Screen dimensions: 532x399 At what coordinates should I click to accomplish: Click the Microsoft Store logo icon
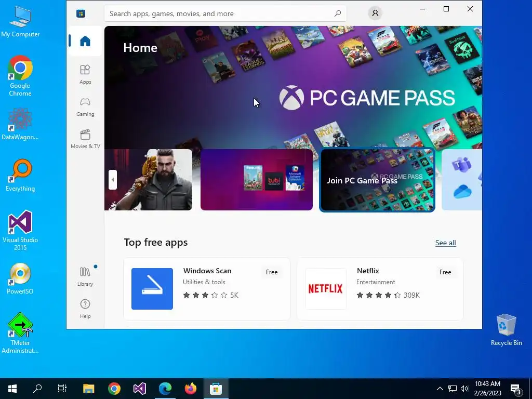81,13
